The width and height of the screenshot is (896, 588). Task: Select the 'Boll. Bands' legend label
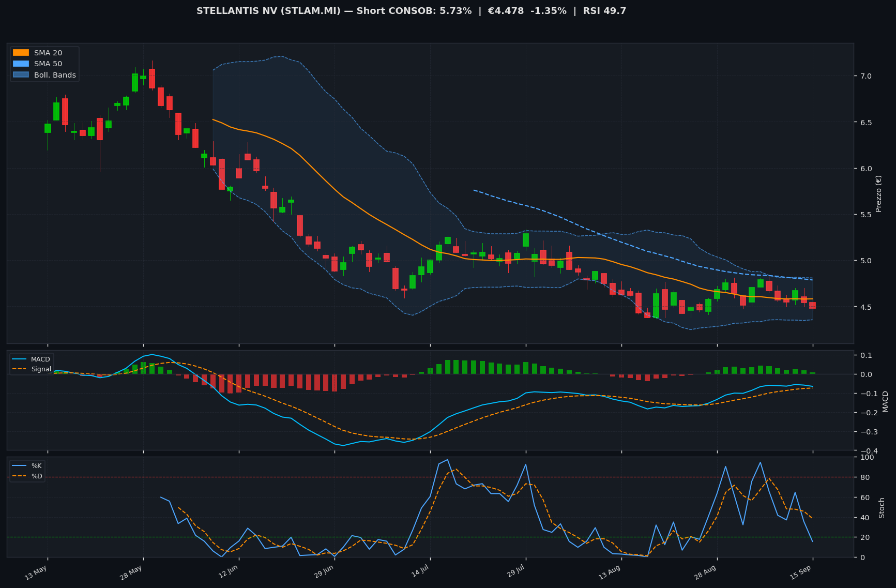[x=55, y=75]
